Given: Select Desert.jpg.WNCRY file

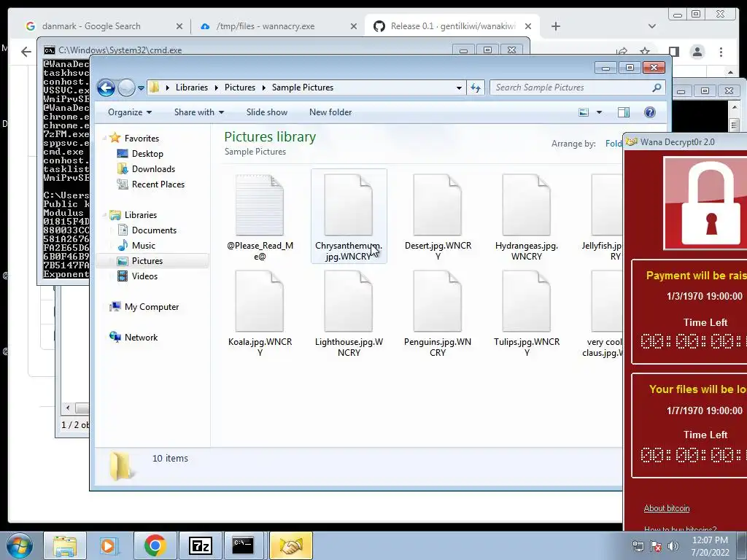Looking at the screenshot, I should (438, 217).
